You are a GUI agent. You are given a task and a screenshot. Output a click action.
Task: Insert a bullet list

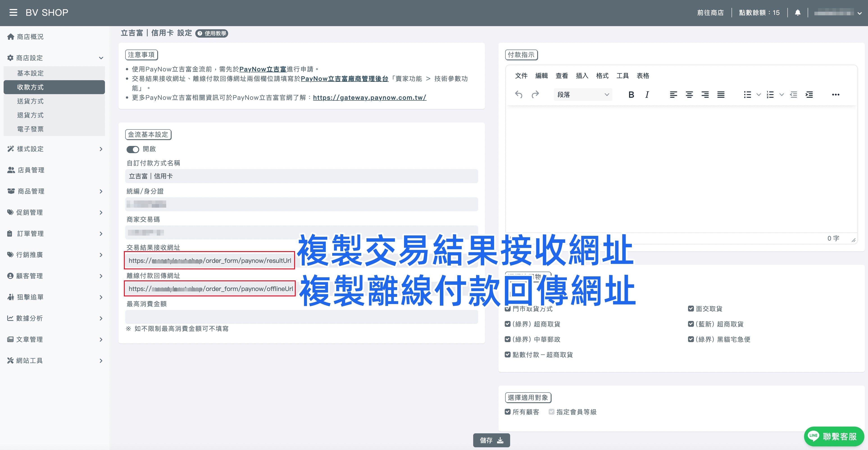click(747, 95)
